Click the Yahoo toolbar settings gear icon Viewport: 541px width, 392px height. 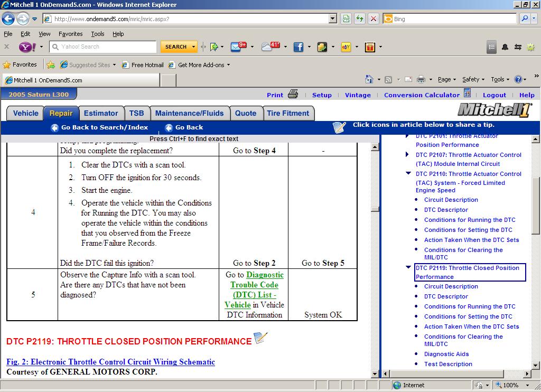click(x=530, y=47)
